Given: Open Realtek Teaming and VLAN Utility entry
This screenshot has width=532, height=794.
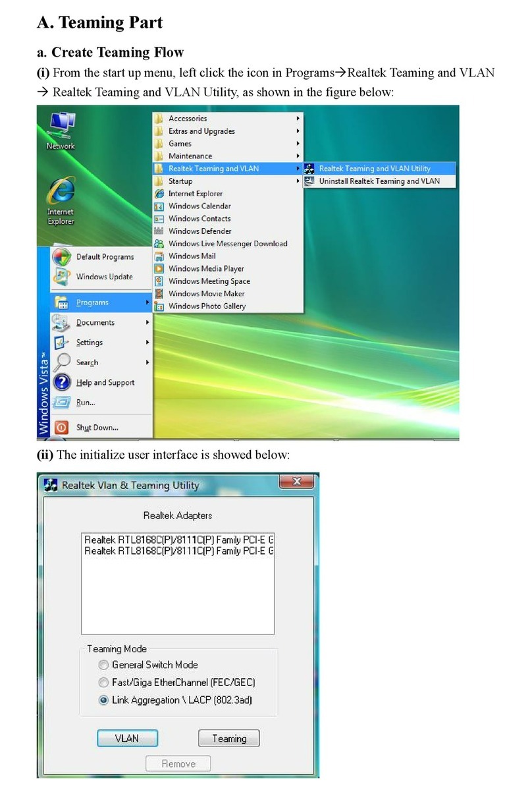Looking at the screenshot, I should 379,169.
